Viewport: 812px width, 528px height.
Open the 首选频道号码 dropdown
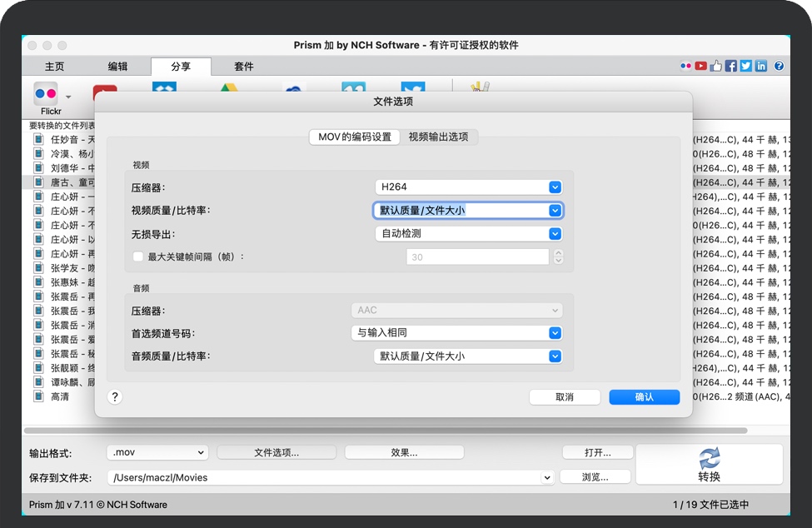click(x=456, y=333)
